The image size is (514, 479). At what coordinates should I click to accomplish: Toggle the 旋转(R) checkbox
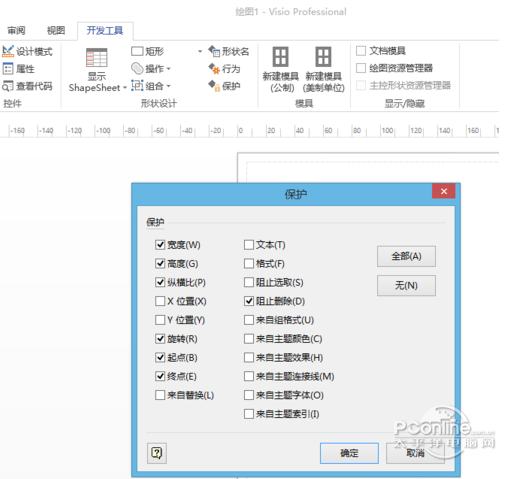pos(160,339)
